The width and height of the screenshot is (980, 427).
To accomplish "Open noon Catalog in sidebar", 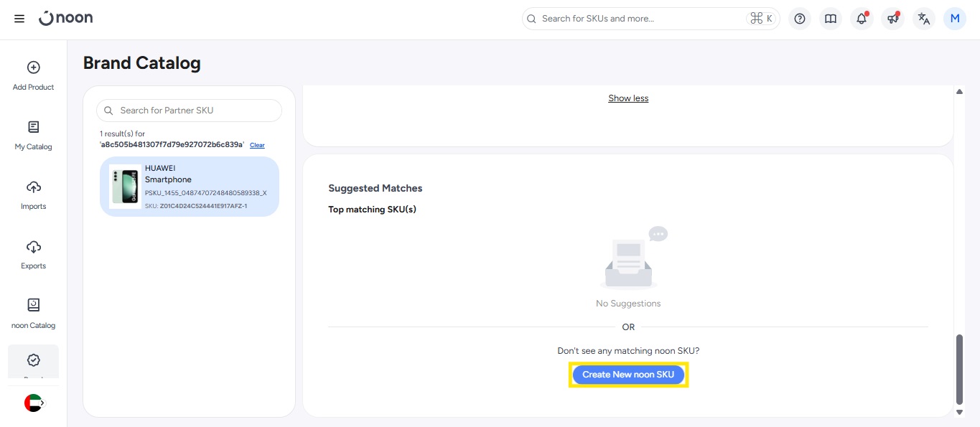I will pyautogui.click(x=33, y=314).
